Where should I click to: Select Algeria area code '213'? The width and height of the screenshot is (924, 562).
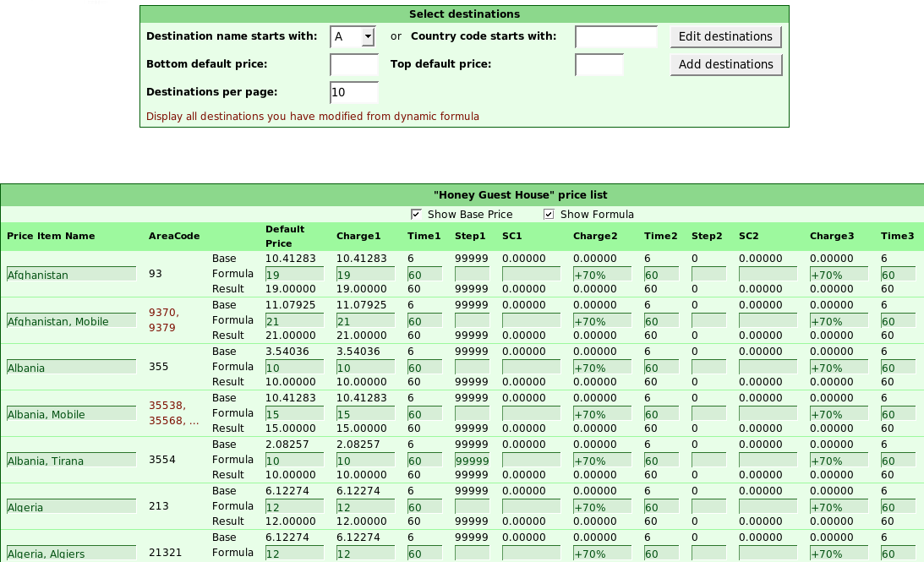point(159,506)
